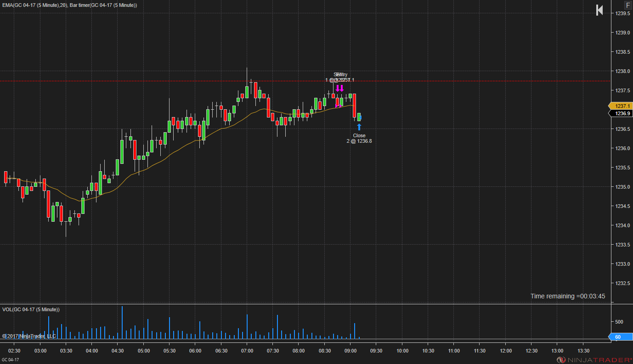Switch to the GC 04-17 chart tab
Viewport: 633px width, 364px height.
point(10,359)
